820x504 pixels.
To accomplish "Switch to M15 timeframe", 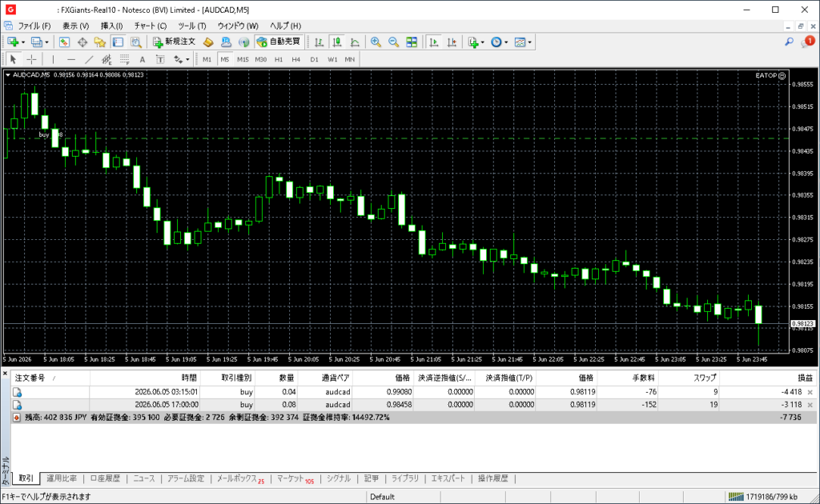I will tap(243, 59).
